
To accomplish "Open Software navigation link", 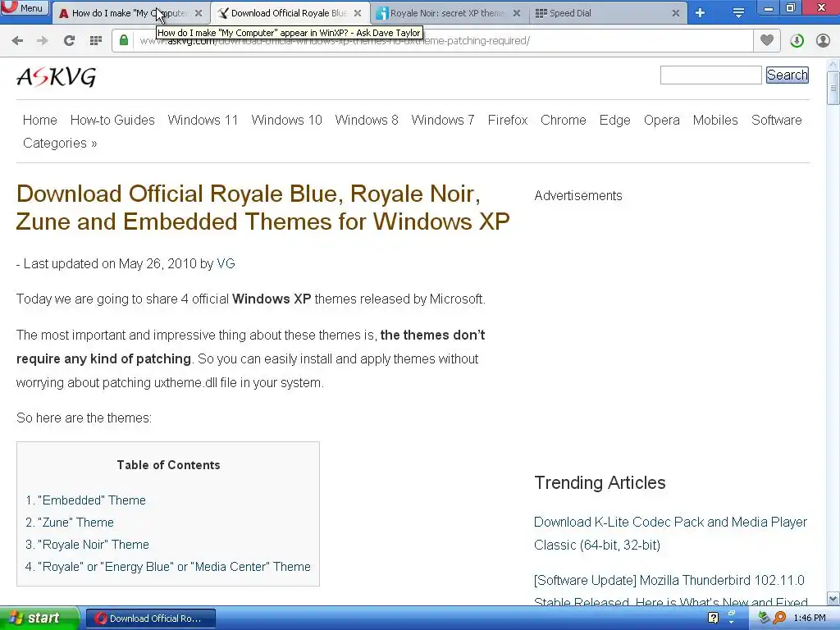I will tap(776, 120).
